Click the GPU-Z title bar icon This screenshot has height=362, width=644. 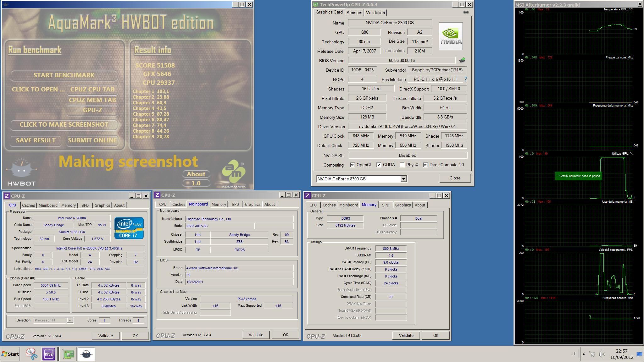tap(315, 4)
